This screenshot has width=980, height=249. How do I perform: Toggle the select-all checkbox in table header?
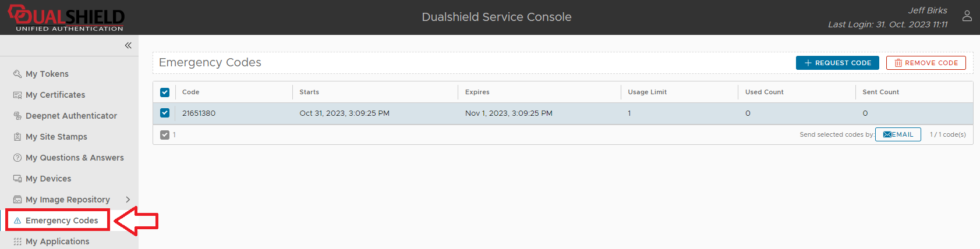[165, 93]
